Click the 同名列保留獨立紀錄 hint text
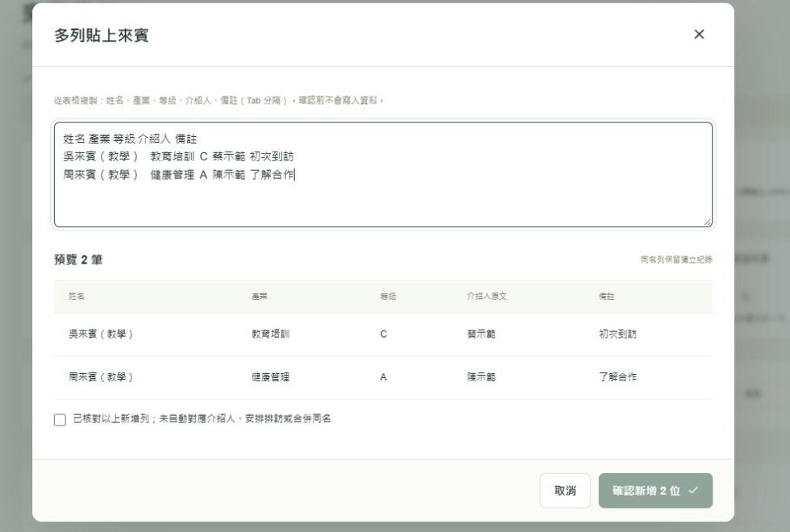Image resolution: width=790 pixels, height=532 pixels. pyautogui.click(x=676, y=260)
